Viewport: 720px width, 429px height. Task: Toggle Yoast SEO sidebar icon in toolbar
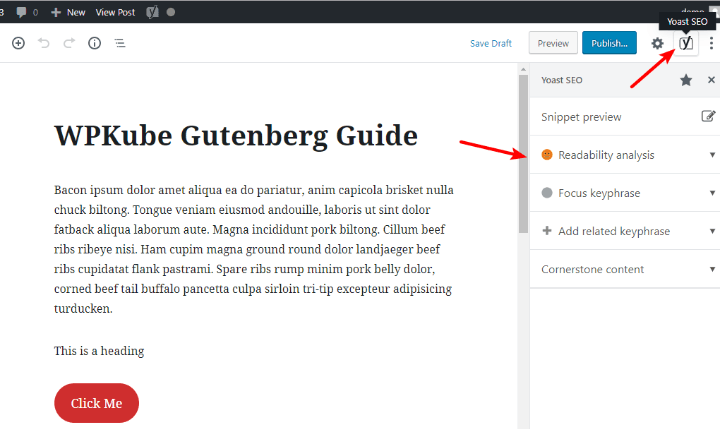click(x=686, y=43)
